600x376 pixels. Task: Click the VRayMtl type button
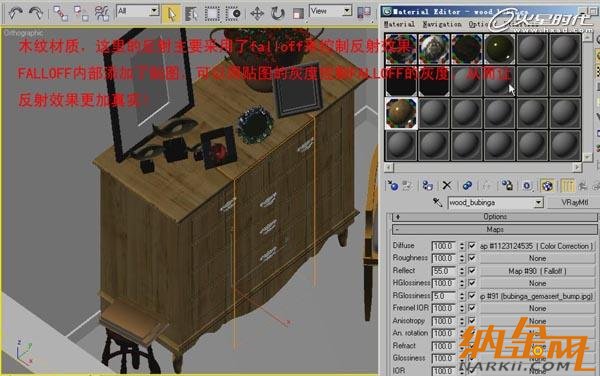pyautogui.click(x=574, y=202)
